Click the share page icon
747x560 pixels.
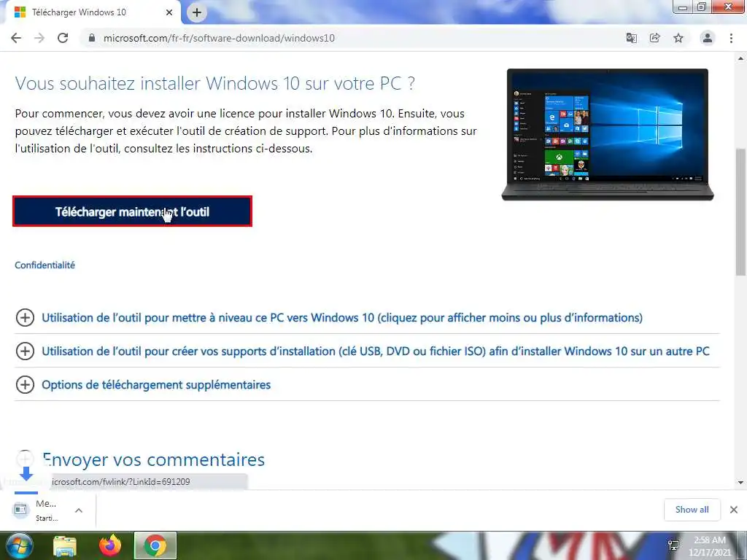tap(655, 38)
